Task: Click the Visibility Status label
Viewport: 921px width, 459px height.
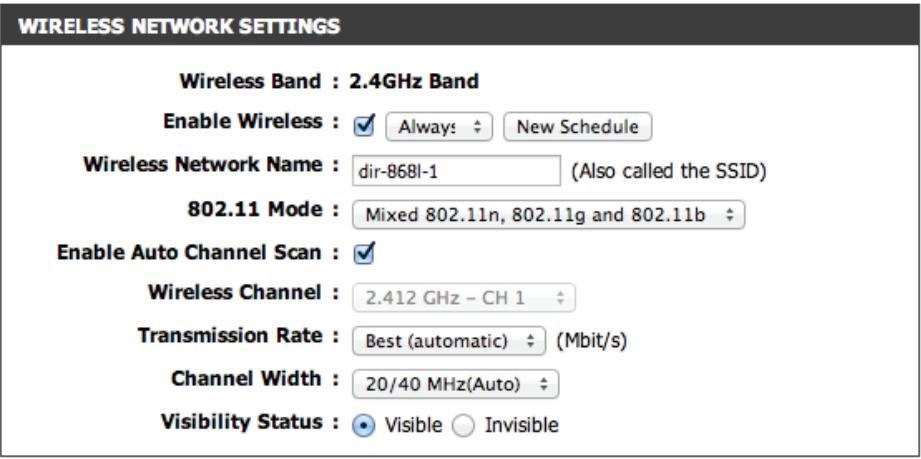Action: pyautogui.click(x=241, y=421)
